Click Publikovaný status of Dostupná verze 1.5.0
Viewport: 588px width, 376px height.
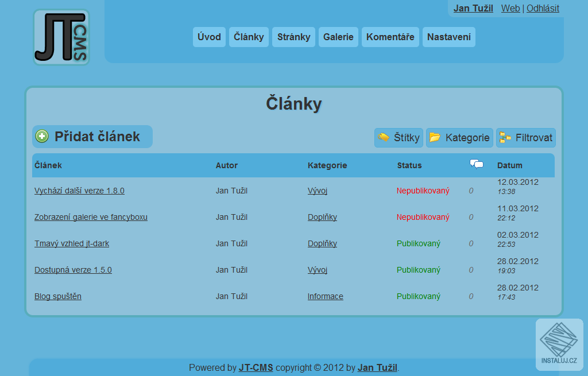coord(419,270)
